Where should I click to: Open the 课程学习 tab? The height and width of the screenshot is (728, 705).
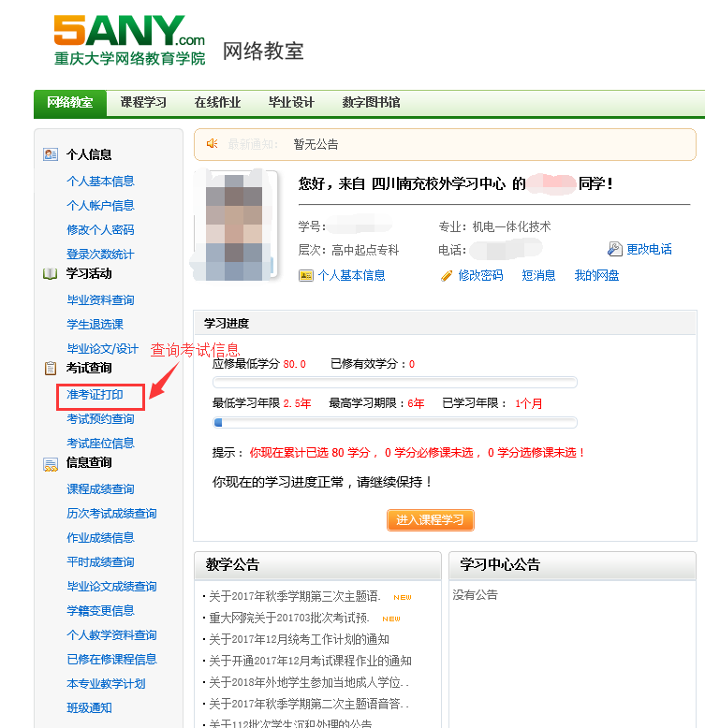pos(143,103)
